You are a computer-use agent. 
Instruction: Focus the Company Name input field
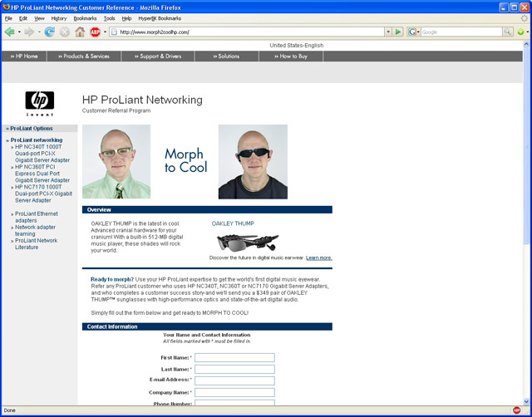pos(234,393)
